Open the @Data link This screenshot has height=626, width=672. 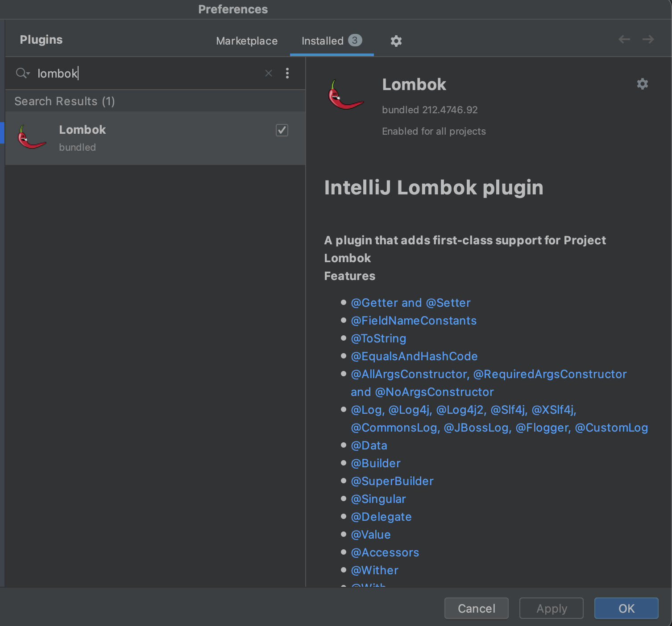(x=369, y=445)
